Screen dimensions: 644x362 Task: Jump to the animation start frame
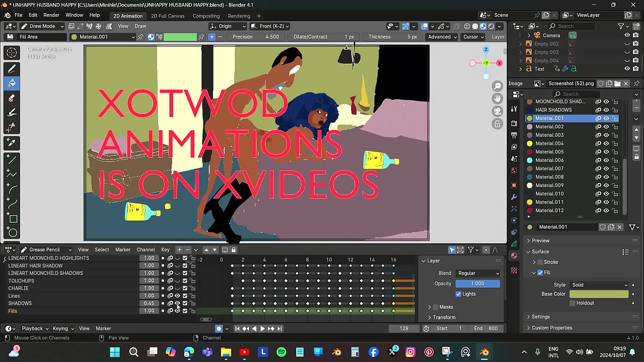click(237, 328)
